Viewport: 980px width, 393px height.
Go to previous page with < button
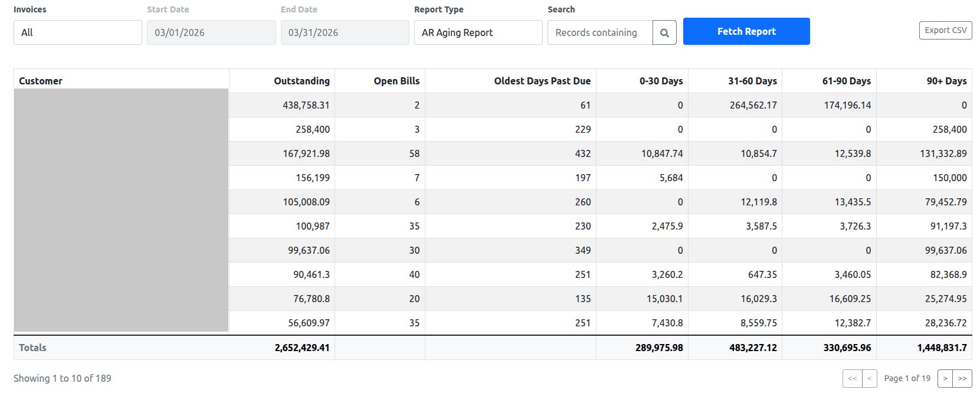(869, 378)
